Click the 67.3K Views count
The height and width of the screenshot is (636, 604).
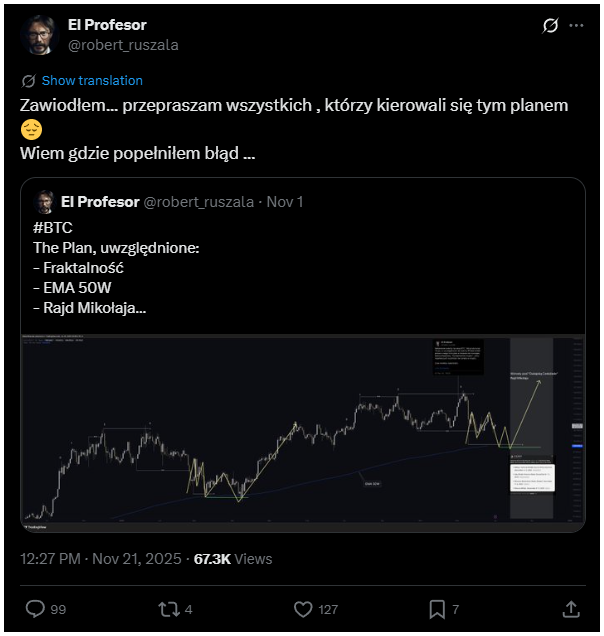click(231, 559)
